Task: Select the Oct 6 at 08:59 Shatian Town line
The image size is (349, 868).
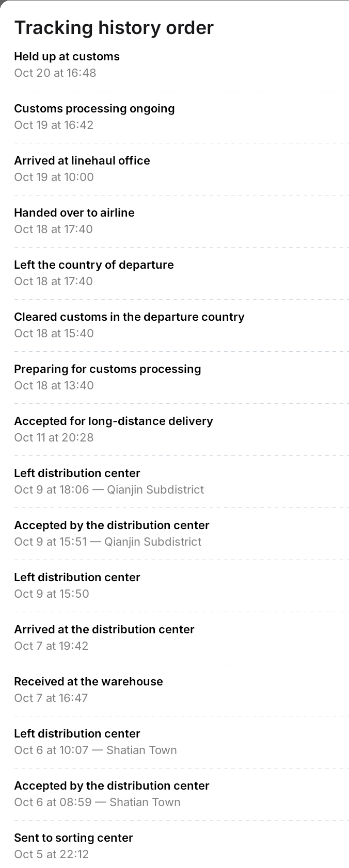Action: [x=98, y=803]
